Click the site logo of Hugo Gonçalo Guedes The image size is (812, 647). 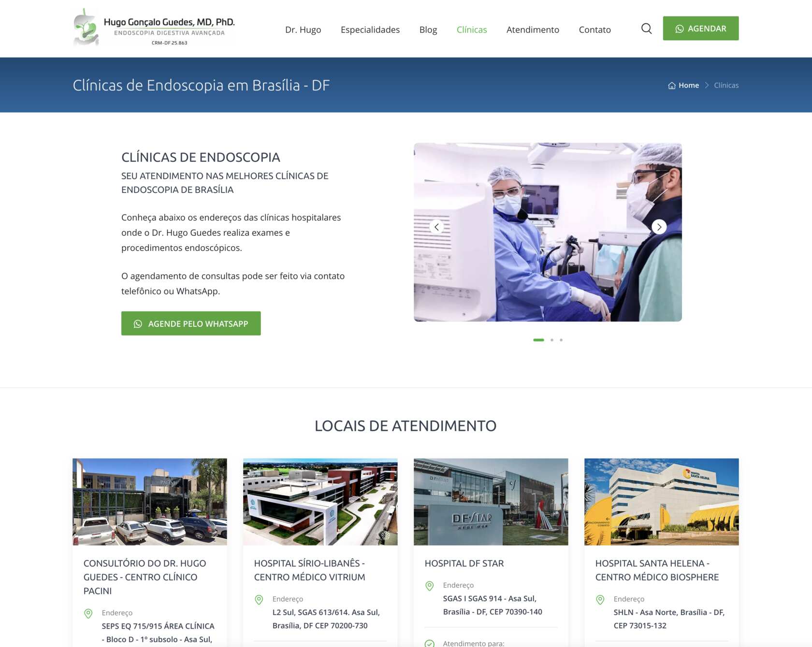point(154,28)
